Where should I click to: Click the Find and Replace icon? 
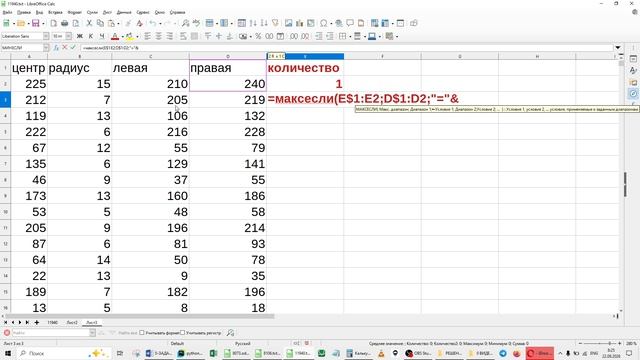coord(185,23)
